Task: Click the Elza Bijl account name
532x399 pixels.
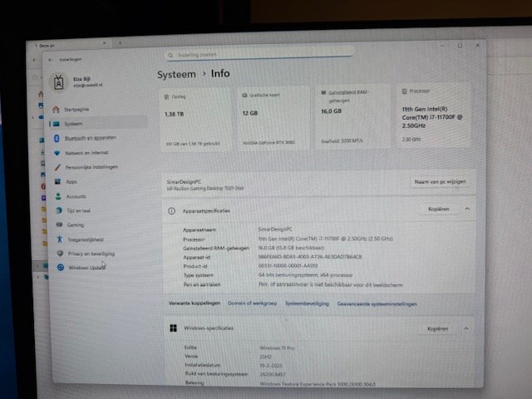Action: [81, 79]
